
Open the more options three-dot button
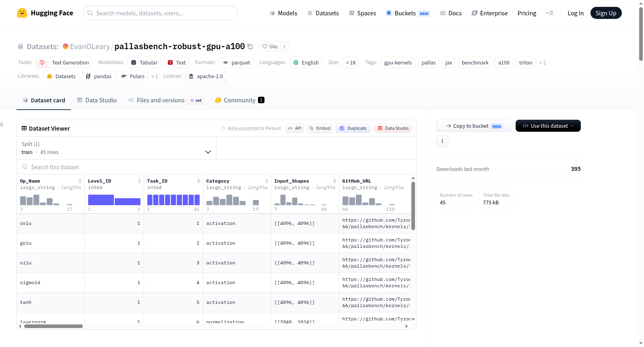pos(442,141)
